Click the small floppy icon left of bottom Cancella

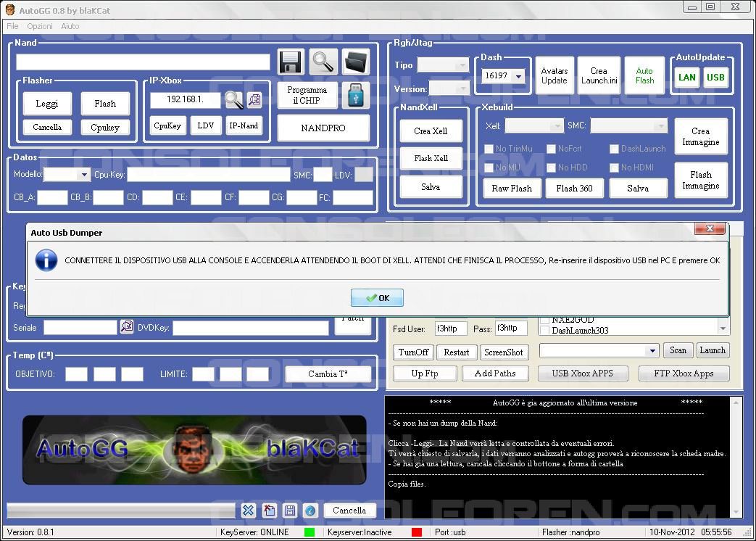tap(290, 511)
